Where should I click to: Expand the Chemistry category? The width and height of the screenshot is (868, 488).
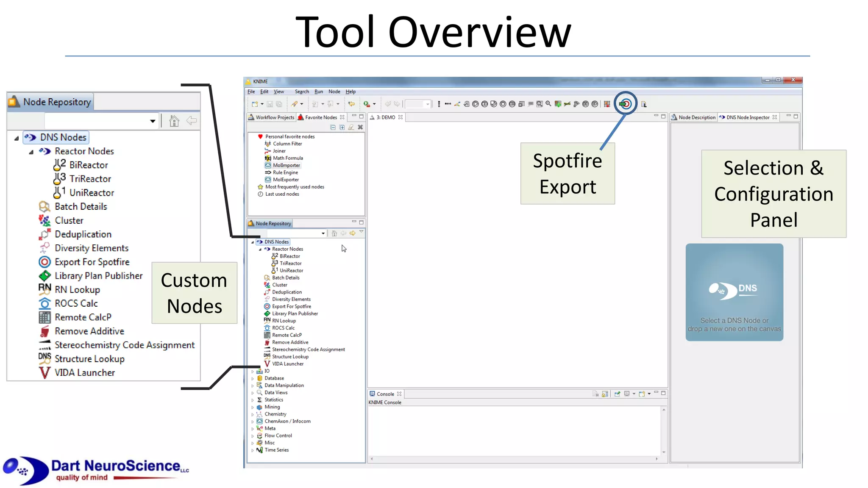click(x=253, y=415)
